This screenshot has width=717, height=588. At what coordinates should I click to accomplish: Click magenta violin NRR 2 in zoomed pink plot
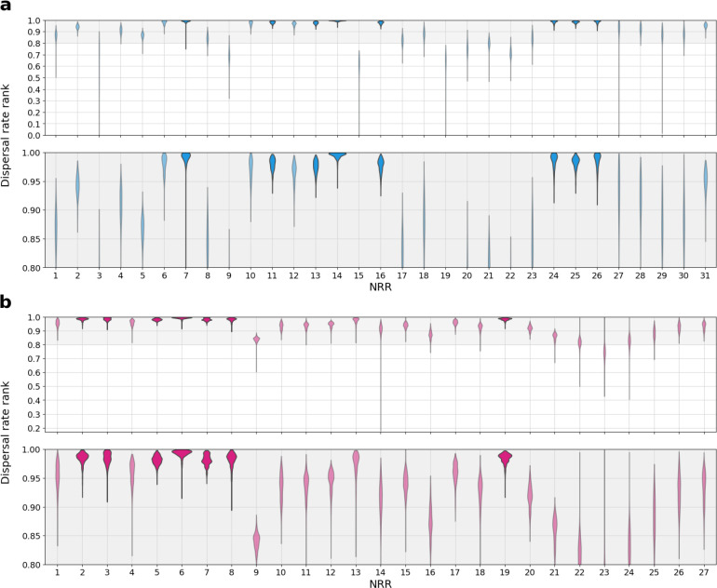[x=82, y=457]
